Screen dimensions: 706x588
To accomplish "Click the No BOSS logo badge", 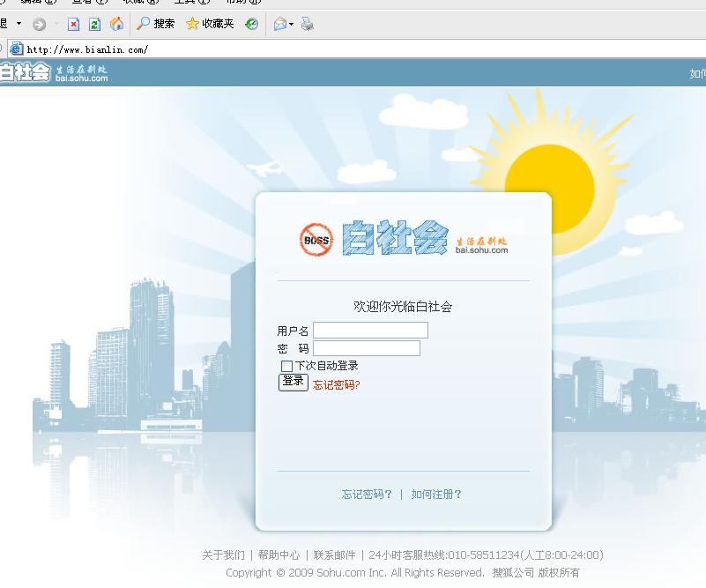I will point(316,240).
